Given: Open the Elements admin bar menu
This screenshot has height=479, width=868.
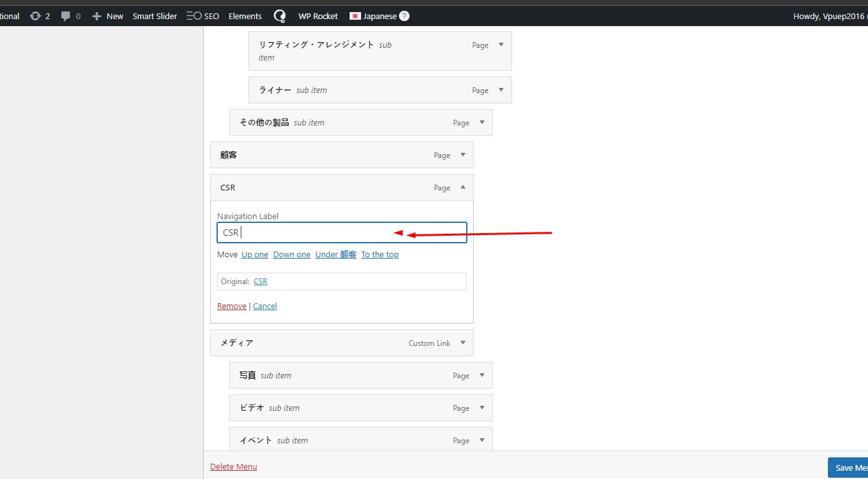Looking at the screenshot, I should 245,16.
